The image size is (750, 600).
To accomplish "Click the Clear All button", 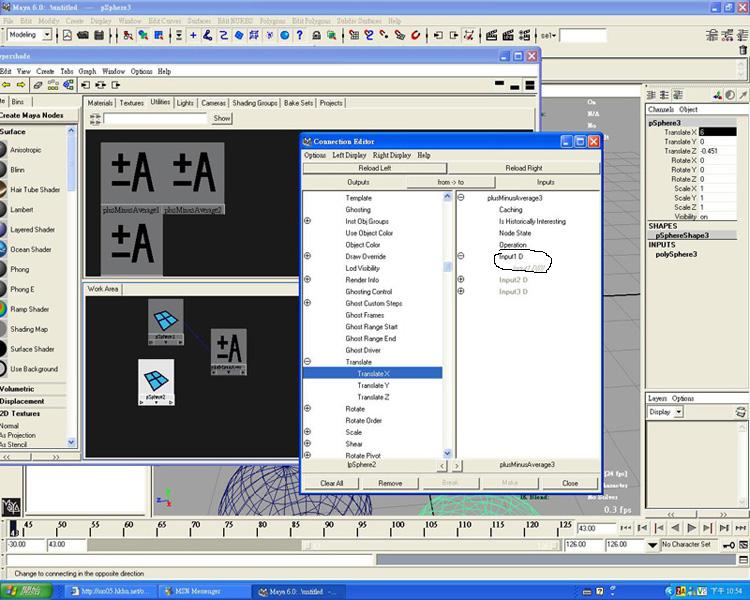I will coord(331,483).
